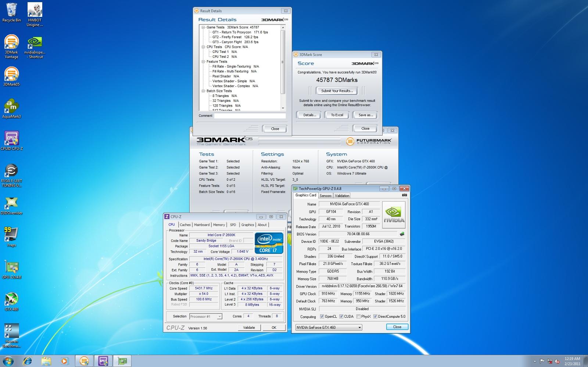Click OK button in CPU-Z
The image size is (588, 367).
[x=274, y=328]
